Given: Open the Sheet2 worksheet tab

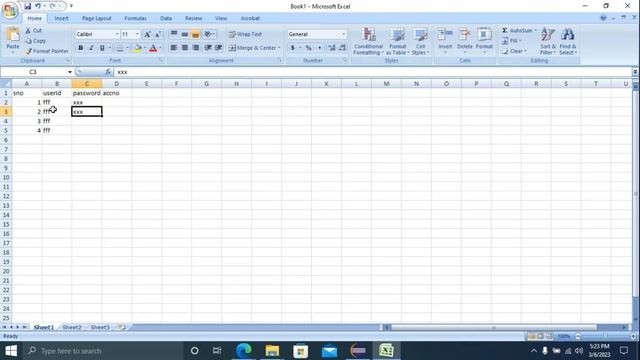Looking at the screenshot, I should pyautogui.click(x=72, y=327).
